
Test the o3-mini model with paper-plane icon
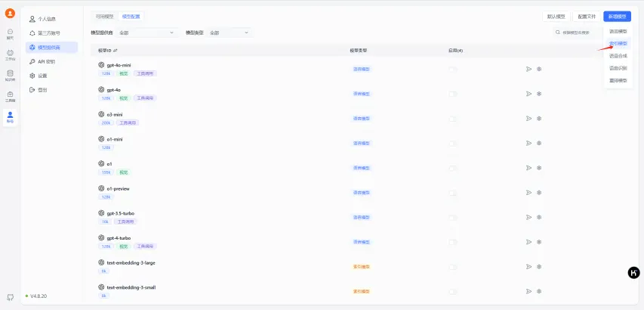click(528, 119)
